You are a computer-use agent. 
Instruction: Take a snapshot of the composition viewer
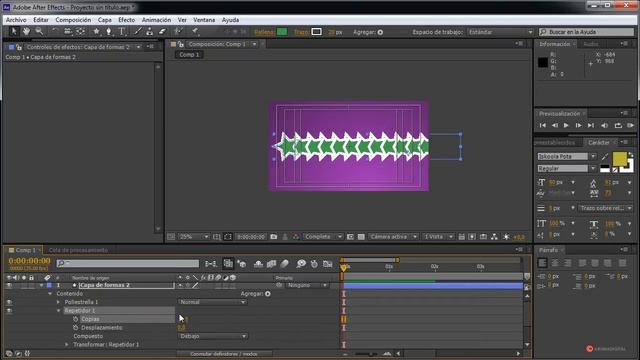coord(274,237)
